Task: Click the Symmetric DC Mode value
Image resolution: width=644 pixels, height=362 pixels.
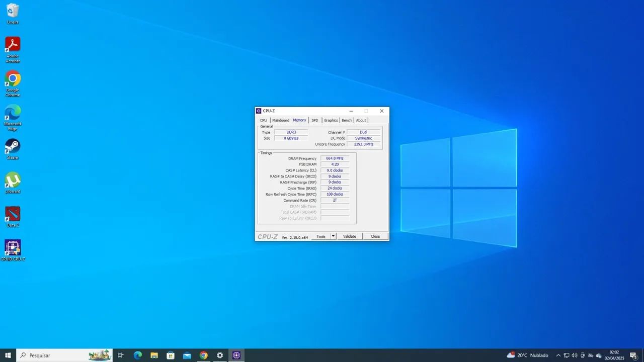Action: (x=363, y=138)
